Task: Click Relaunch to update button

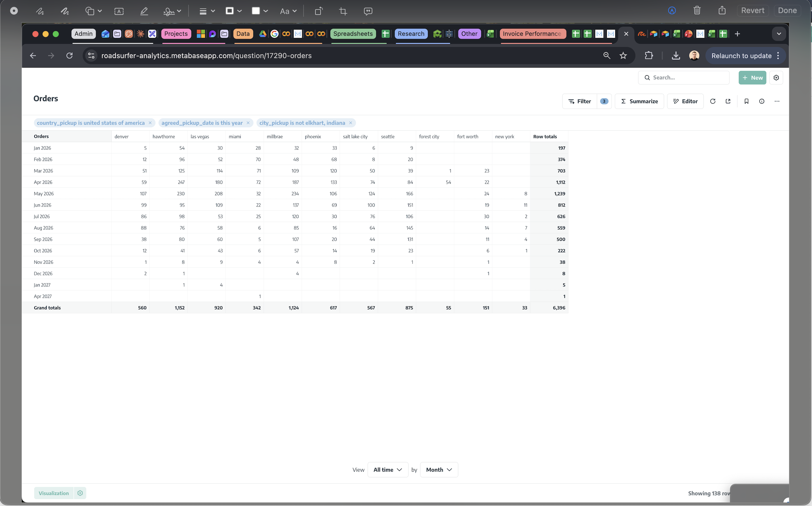Action: (x=746, y=56)
